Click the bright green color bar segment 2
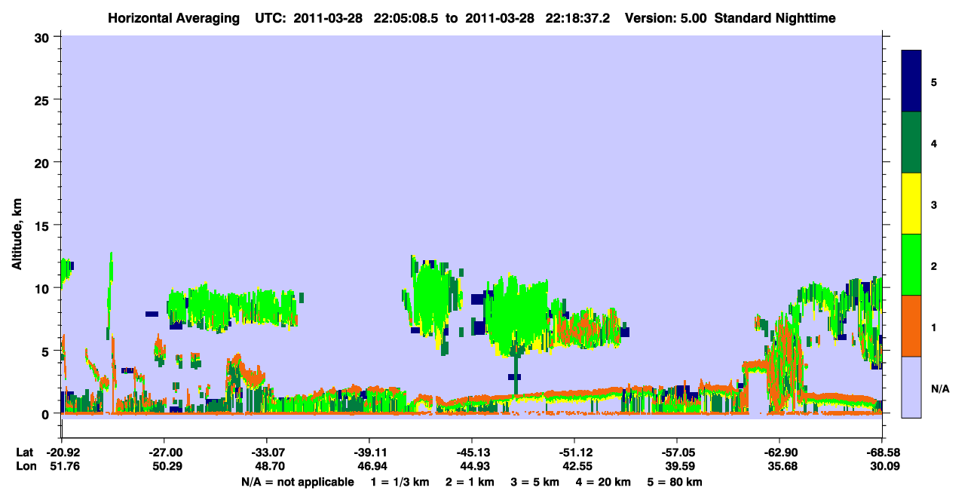The image size is (980, 503). (911, 265)
